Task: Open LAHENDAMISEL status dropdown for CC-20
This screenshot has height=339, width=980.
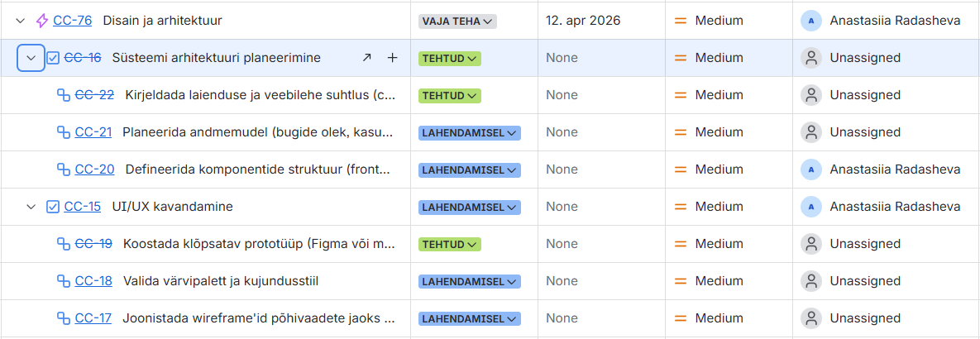Action: tap(469, 170)
